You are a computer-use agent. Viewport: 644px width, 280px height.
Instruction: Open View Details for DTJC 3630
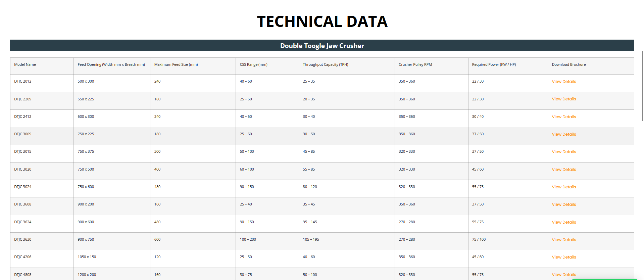coord(563,240)
